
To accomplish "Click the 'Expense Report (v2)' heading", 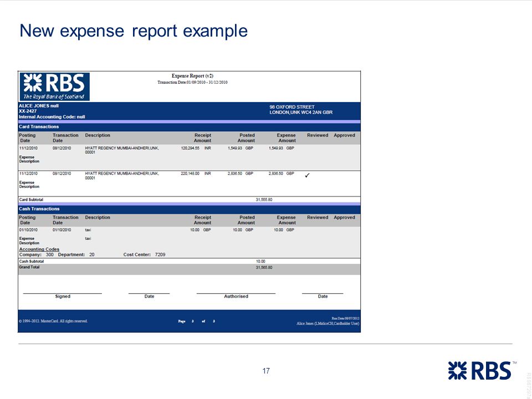I will [x=192, y=76].
